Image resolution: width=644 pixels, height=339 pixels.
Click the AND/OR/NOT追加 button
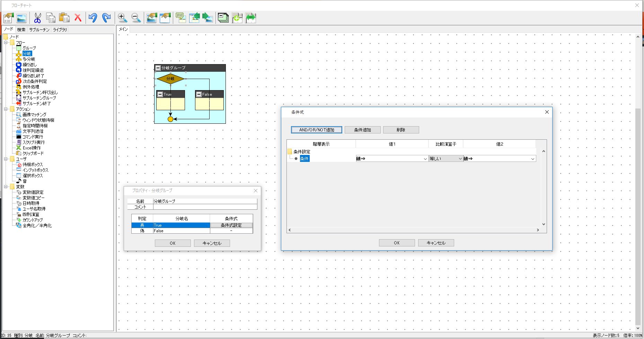(x=317, y=130)
